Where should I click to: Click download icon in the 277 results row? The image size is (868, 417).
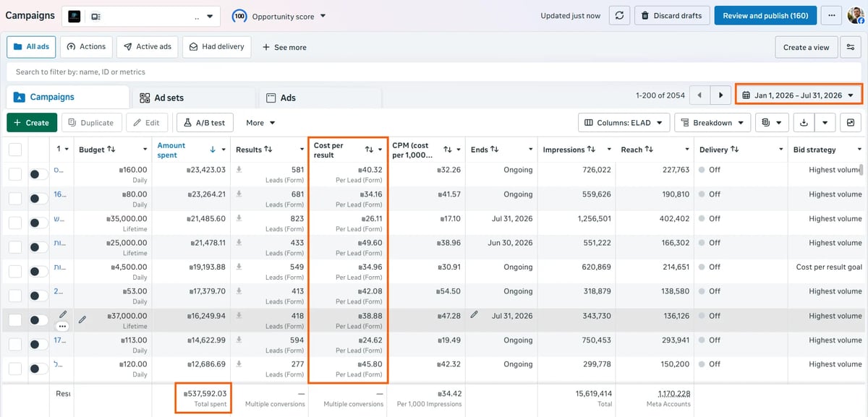click(239, 364)
